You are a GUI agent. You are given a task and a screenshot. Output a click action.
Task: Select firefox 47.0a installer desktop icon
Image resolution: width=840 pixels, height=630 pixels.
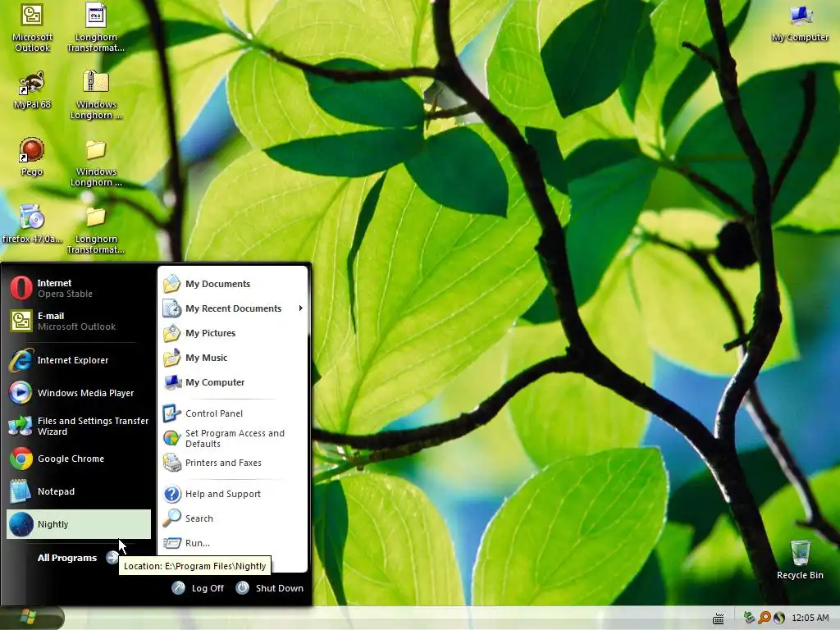(32, 224)
